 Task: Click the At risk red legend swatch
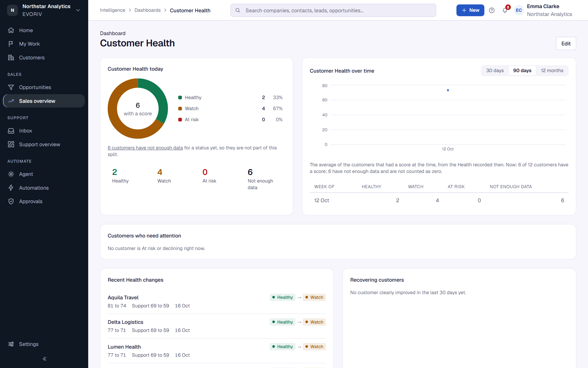pyautogui.click(x=180, y=120)
